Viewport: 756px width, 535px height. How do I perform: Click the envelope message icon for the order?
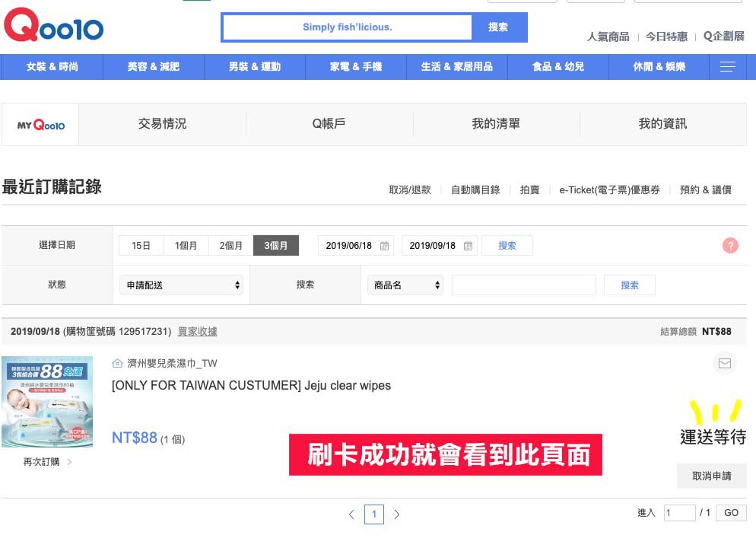pos(725,363)
